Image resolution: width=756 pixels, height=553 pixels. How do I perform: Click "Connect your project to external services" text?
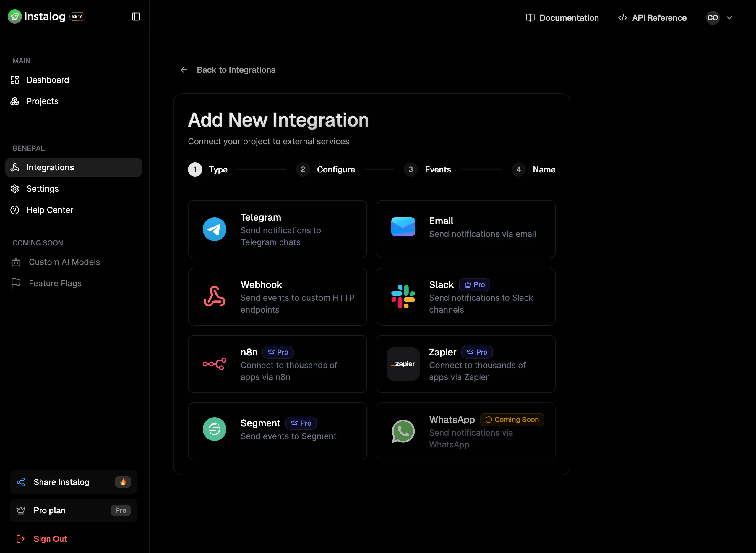click(269, 141)
